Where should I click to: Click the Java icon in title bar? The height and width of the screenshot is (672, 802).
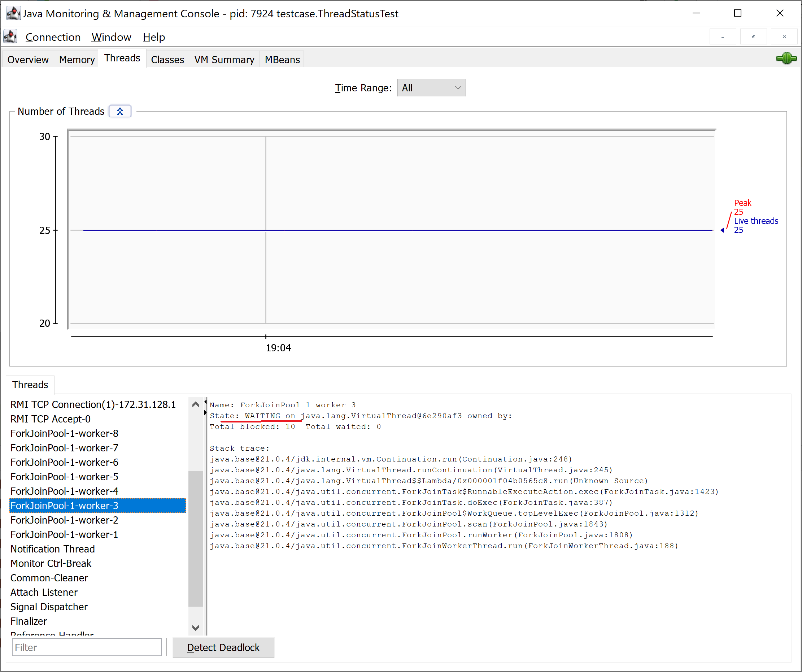pyautogui.click(x=13, y=13)
